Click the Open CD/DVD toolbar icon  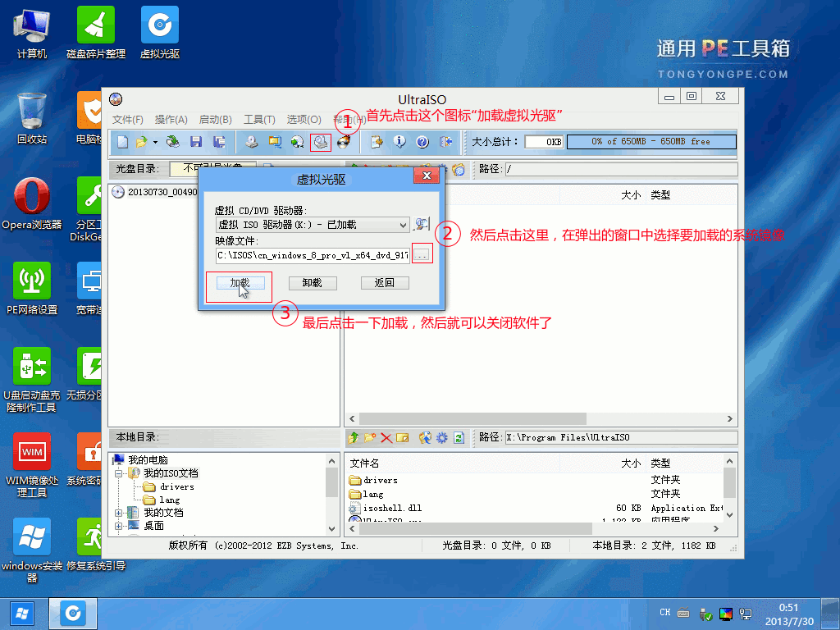tap(173, 142)
